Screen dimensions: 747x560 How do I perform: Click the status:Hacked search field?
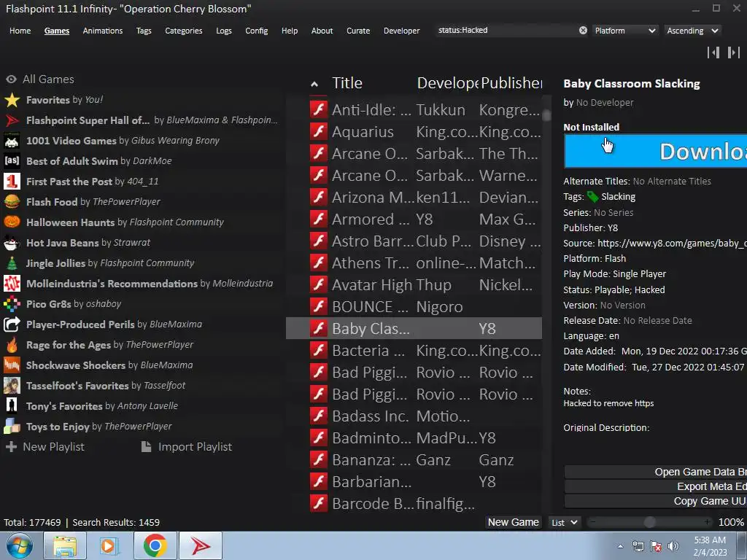point(506,31)
